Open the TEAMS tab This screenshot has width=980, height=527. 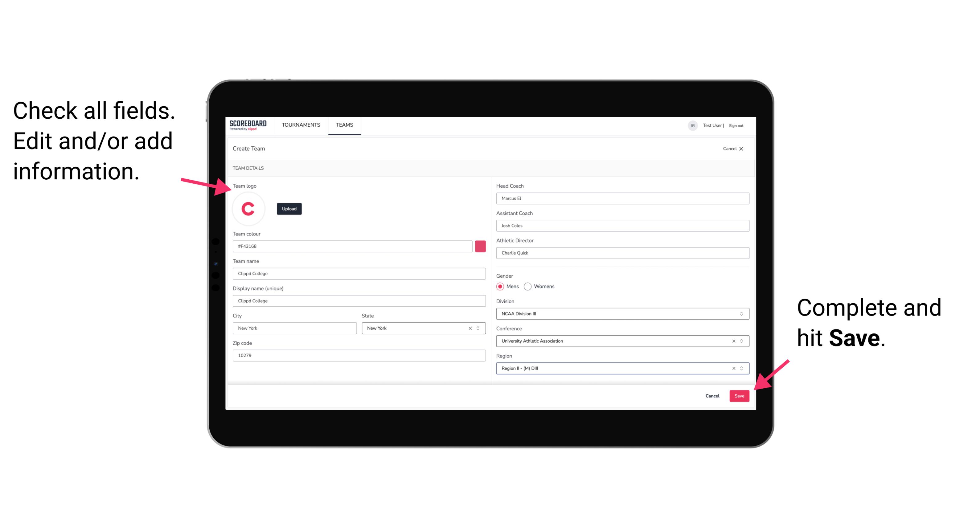point(344,125)
